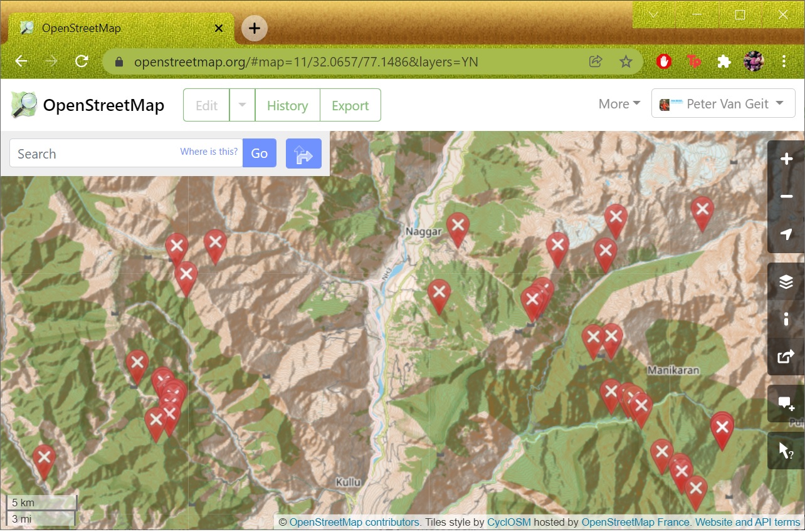Expand the More menu
Viewport: 805px width, 532px height.
coord(619,104)
